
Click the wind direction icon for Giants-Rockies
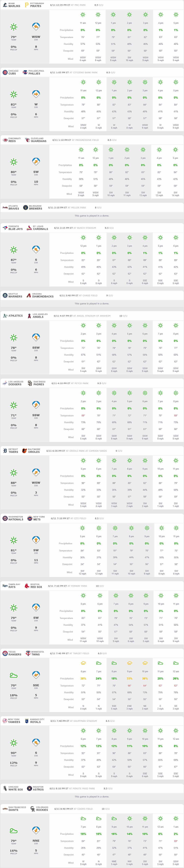pyautogui.click(x=36, y=831)
